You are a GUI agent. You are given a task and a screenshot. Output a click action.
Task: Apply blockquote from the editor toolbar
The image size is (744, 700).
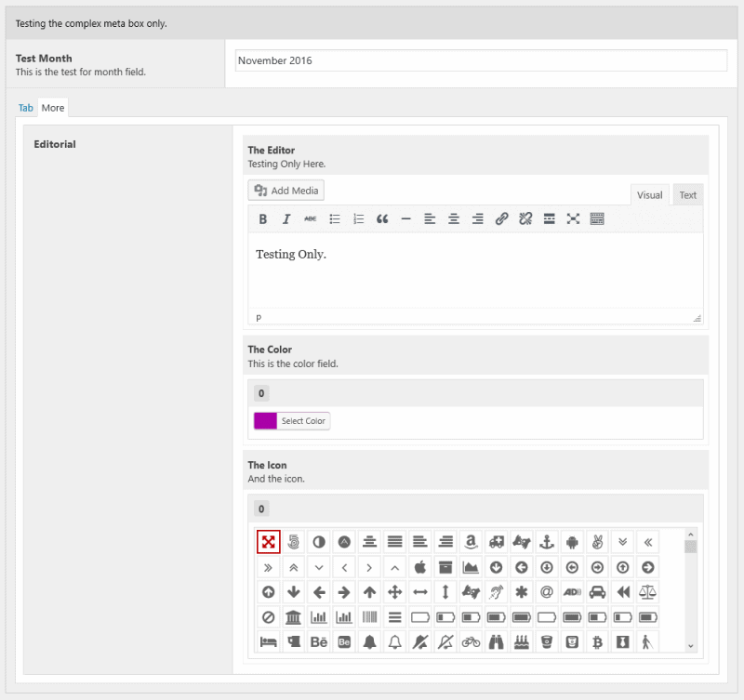[382, 218]
